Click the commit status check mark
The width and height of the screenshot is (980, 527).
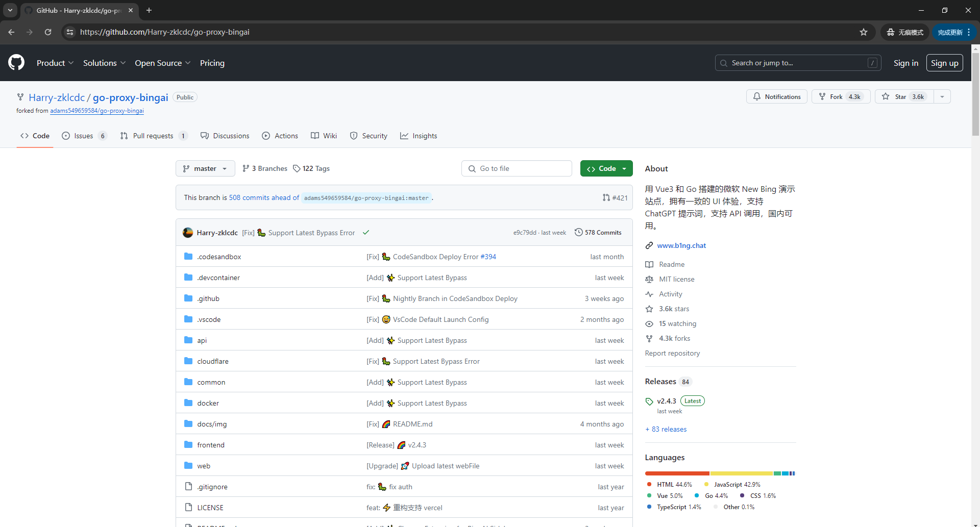[x=366, y=233]
